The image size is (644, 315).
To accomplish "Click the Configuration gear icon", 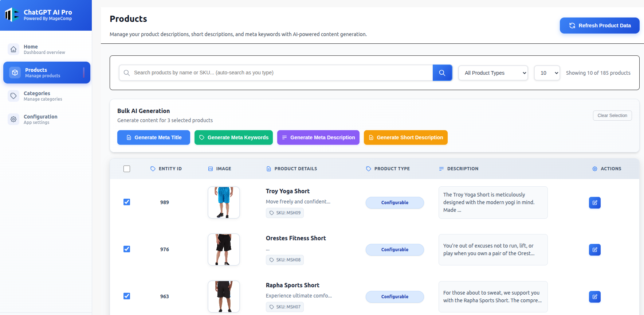I will tap(13, 119).
